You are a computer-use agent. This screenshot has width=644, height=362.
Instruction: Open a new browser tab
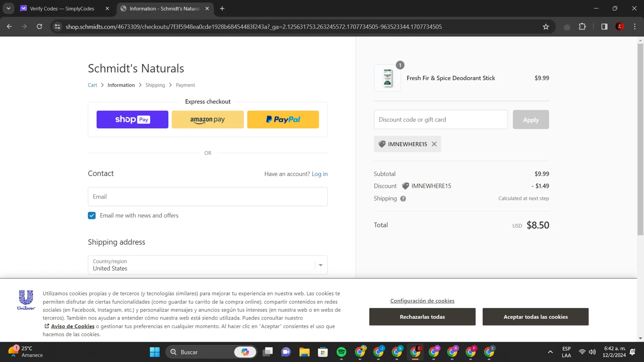222,9
